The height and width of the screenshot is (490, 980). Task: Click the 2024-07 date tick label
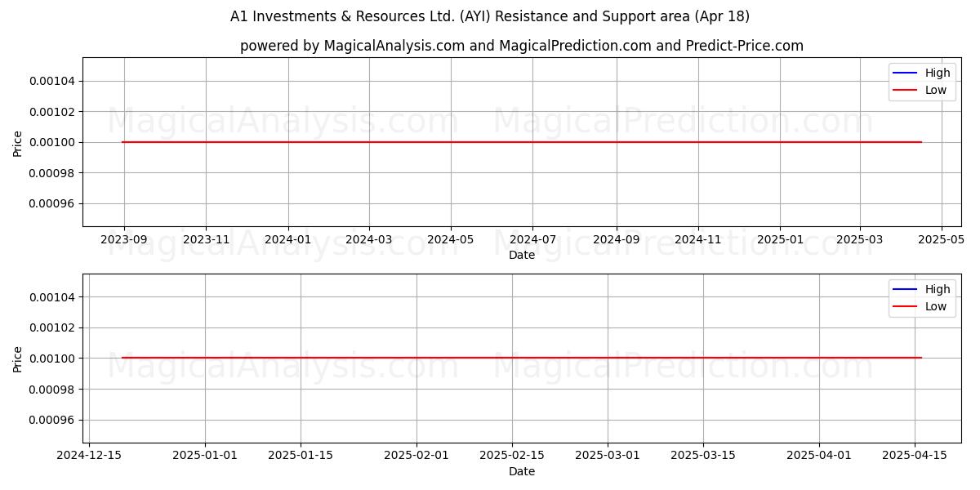tap(532, 239)
